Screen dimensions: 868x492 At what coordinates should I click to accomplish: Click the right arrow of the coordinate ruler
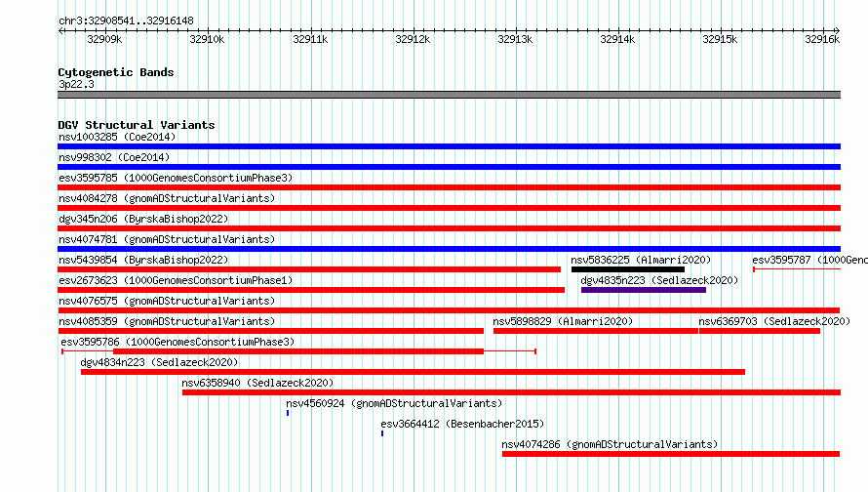[x=837, y=30]
